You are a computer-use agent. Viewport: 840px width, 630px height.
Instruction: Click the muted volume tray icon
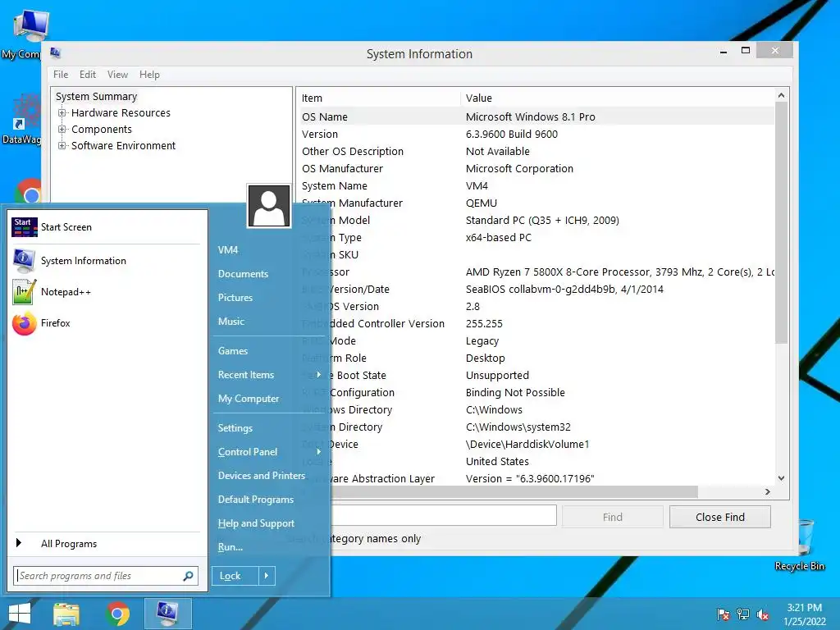[x=763, y=614]
